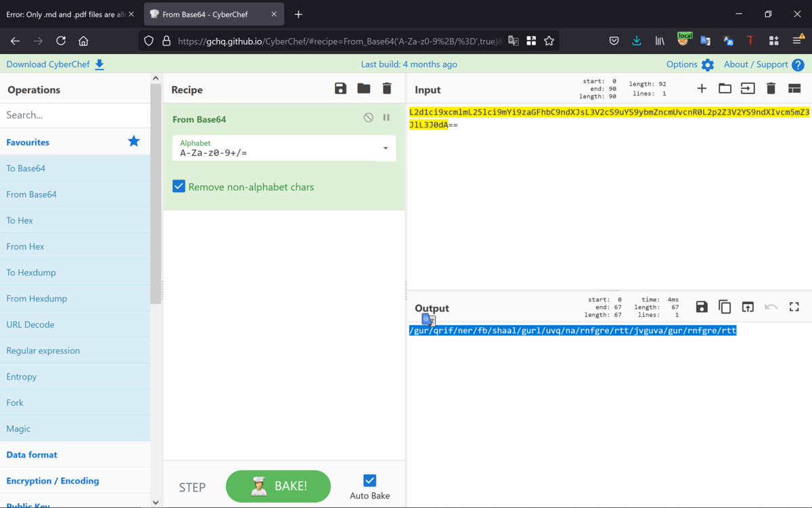Image resolution: width=812 pixels, height=508 pixels.
Task: Expand the Data format category
Action: point(75,454)
